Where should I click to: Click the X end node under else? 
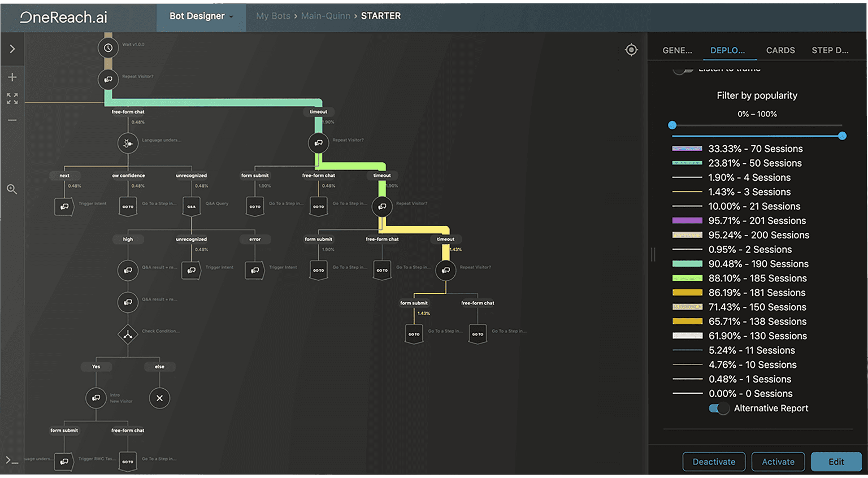pyautogui.click(x=159, y=398)
